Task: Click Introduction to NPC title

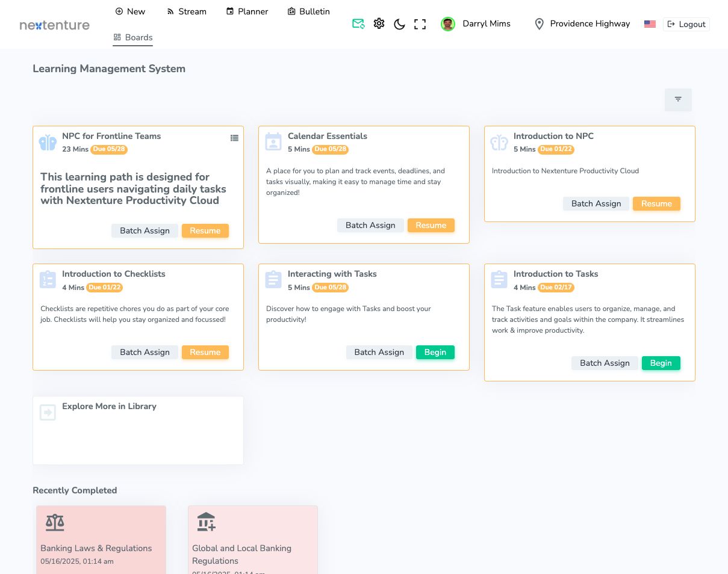Action: (x=553, y=136)
